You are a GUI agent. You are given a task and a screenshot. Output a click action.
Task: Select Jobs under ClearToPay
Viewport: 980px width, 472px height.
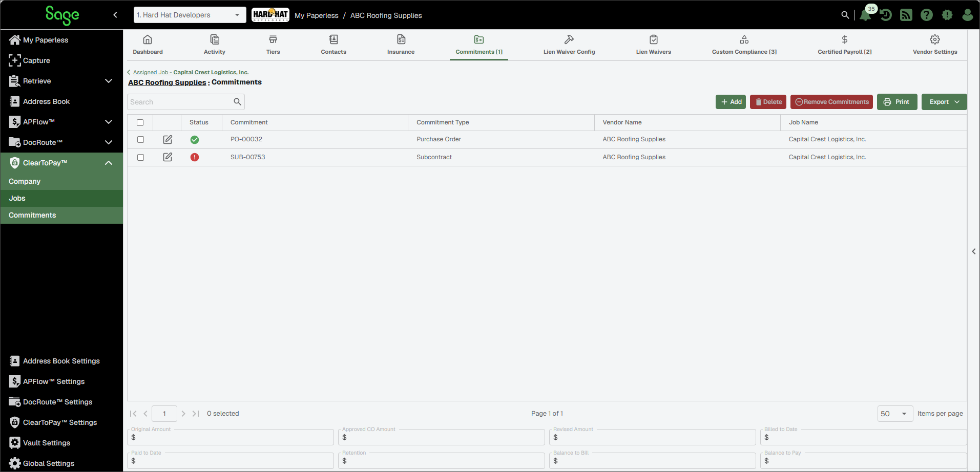(x=61, y=198)
